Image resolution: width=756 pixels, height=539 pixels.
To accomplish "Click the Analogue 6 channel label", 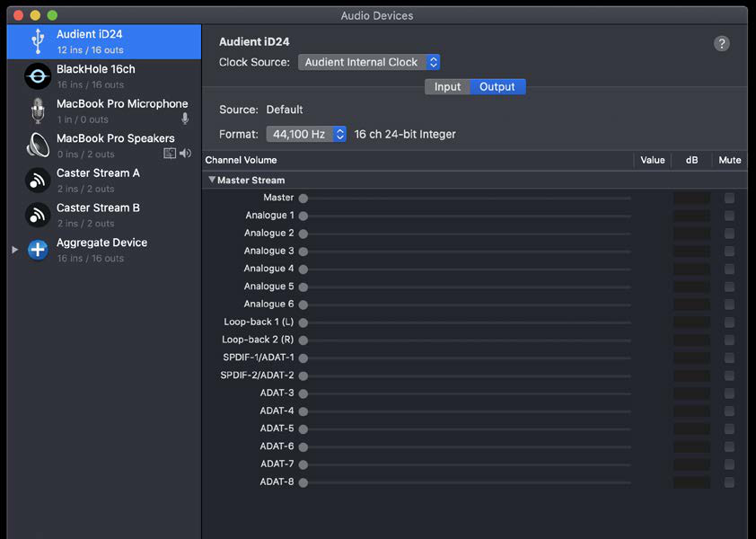I will coord(268,304).
